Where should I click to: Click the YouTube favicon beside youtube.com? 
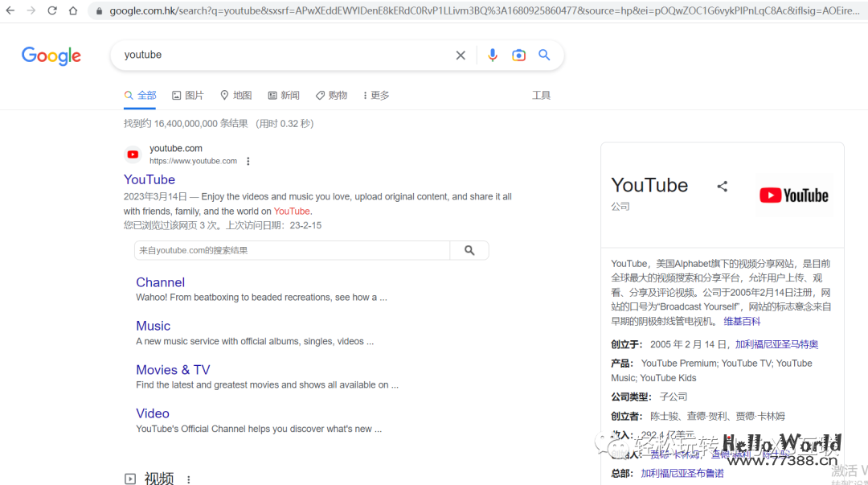(132, 154)
